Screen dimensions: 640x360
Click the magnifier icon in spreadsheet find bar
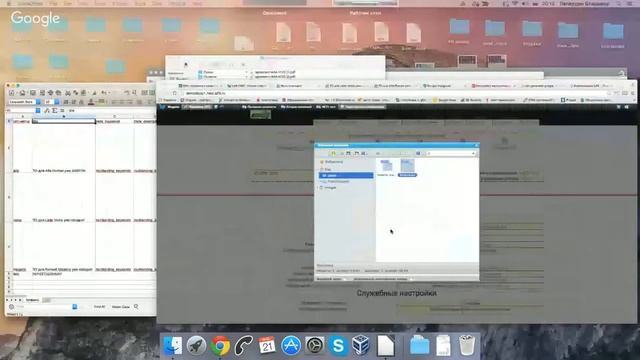tap(136, 307)
